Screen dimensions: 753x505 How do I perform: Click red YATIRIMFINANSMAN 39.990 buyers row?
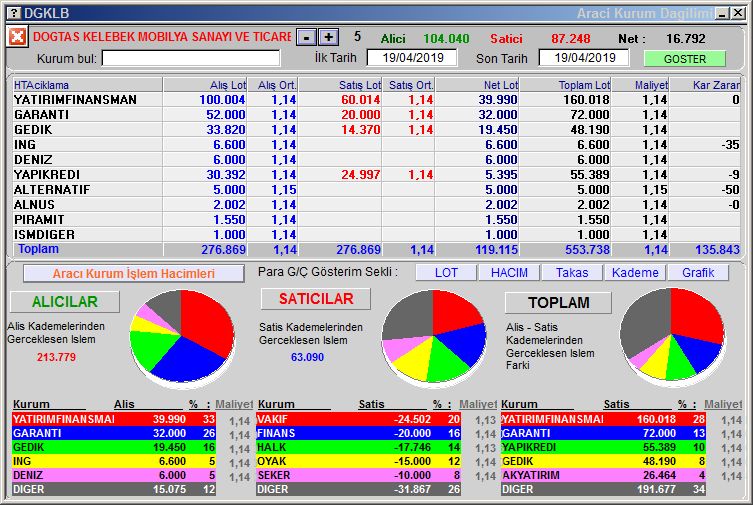(x=114, y=419)
